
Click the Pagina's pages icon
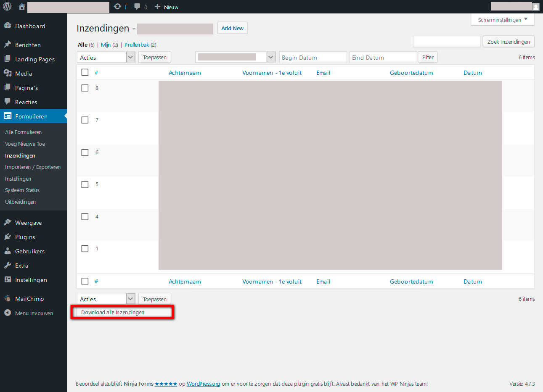point(8,87)
